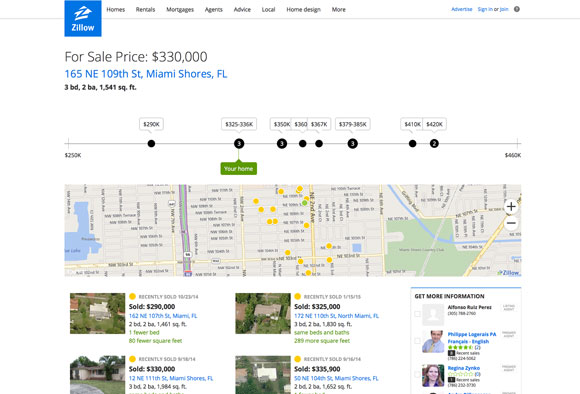
Task: Open the aerial photo of the $325,000 home
Action: [x=263, y=313]
